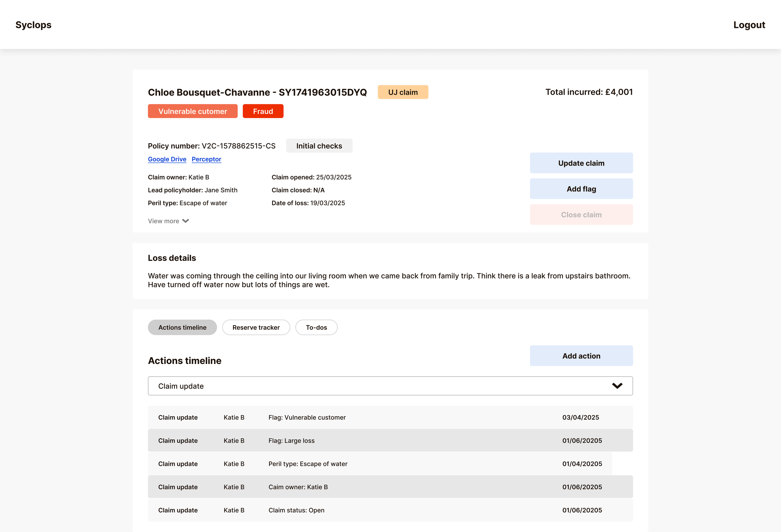Log out using the Logout link

click(x=749, y=25)
